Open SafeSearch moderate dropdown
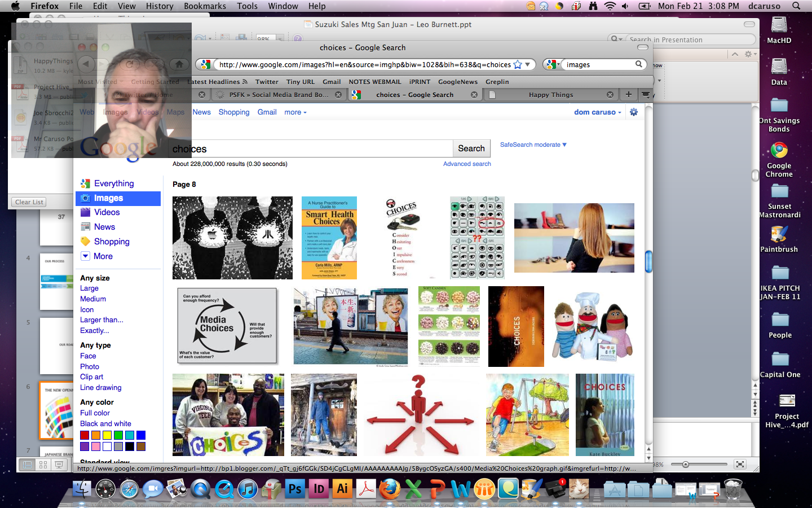This screenshot has width=812, height=508. 533,144
